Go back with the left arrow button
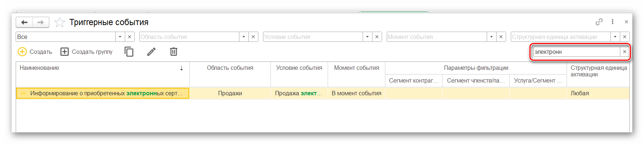This screenshot has width=644, height=144. [x=24, y=22]
